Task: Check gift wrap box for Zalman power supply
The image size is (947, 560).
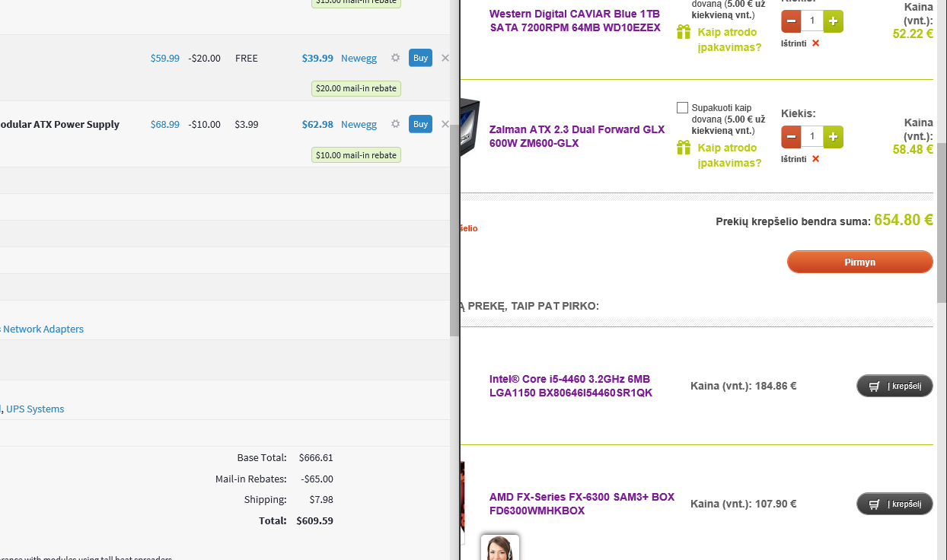Action: click(682, 108)
